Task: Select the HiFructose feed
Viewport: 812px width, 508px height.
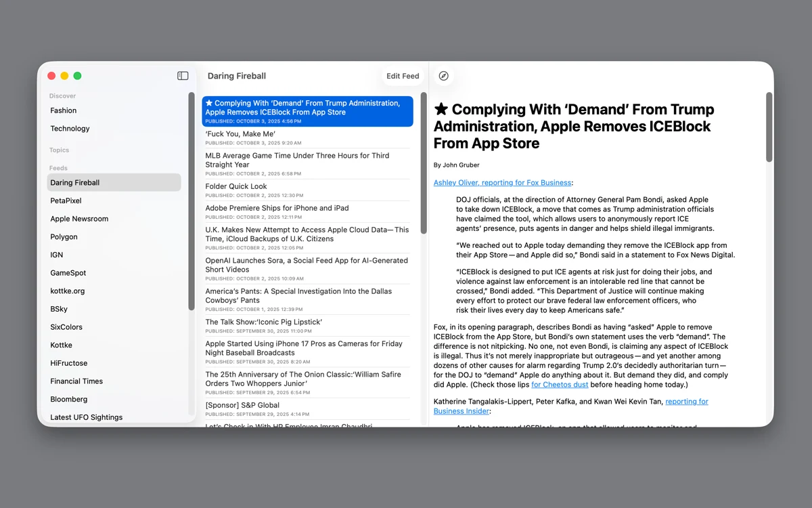Action: [x=114, y=363]
